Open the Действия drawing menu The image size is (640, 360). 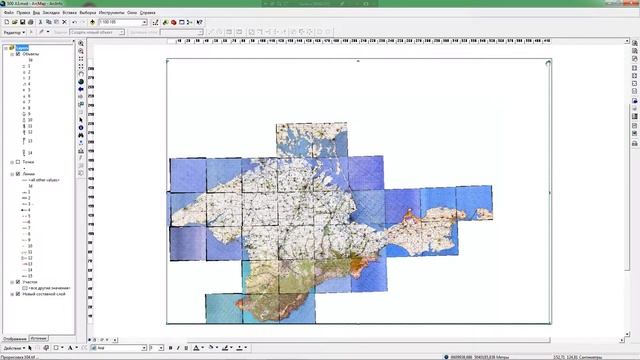(14, 348)
